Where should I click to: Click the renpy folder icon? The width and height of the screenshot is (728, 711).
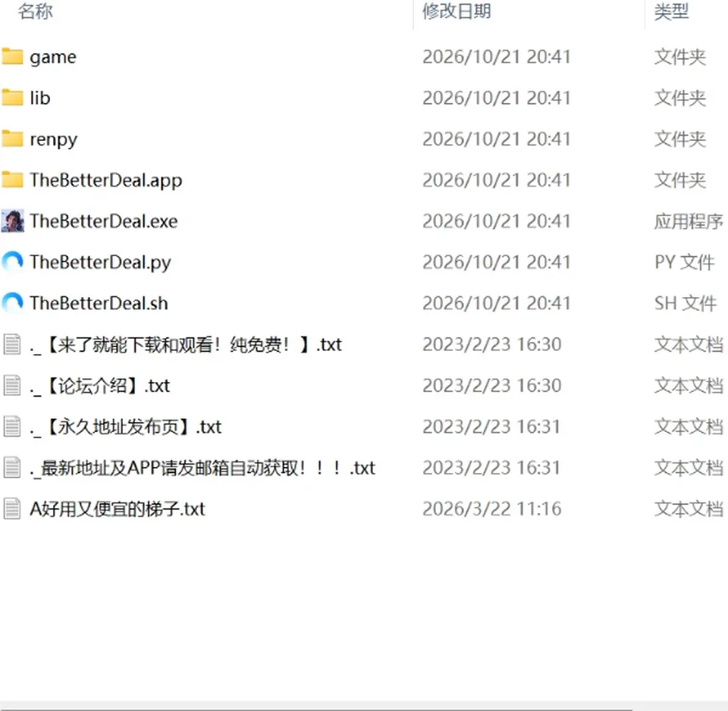pos(13,139)
